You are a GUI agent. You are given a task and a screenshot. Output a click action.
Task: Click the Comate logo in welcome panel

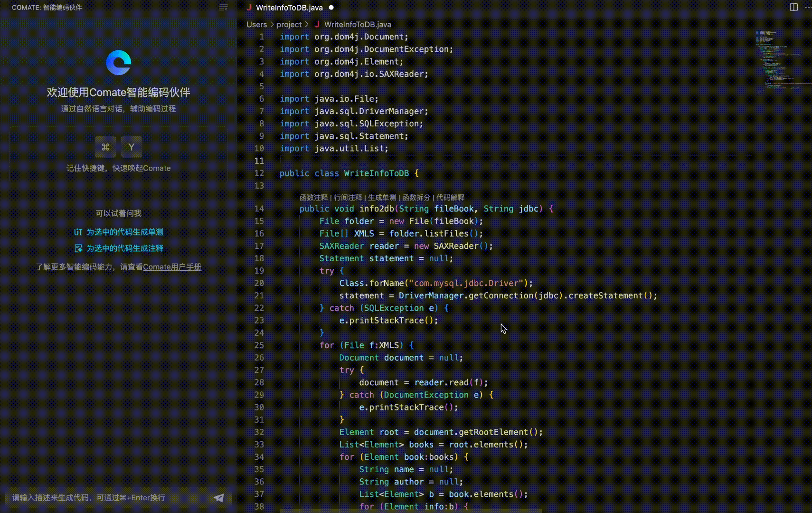point(119,63)
